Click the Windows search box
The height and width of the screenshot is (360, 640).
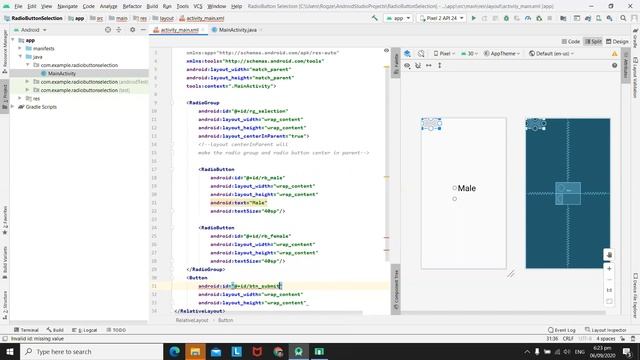click(x=91, y=351)
